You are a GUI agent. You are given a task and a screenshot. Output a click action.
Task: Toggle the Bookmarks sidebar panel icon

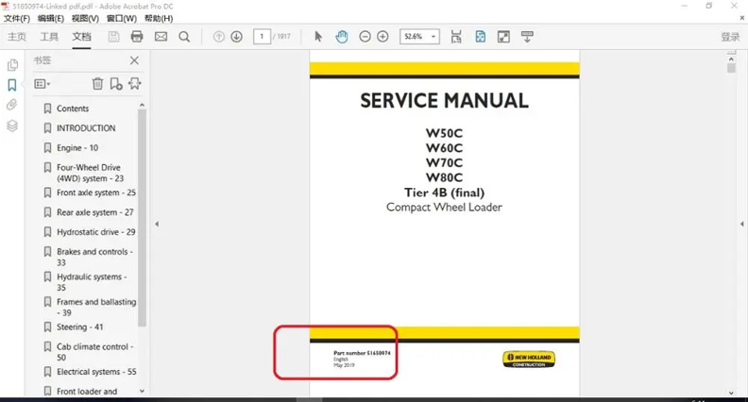12,85
